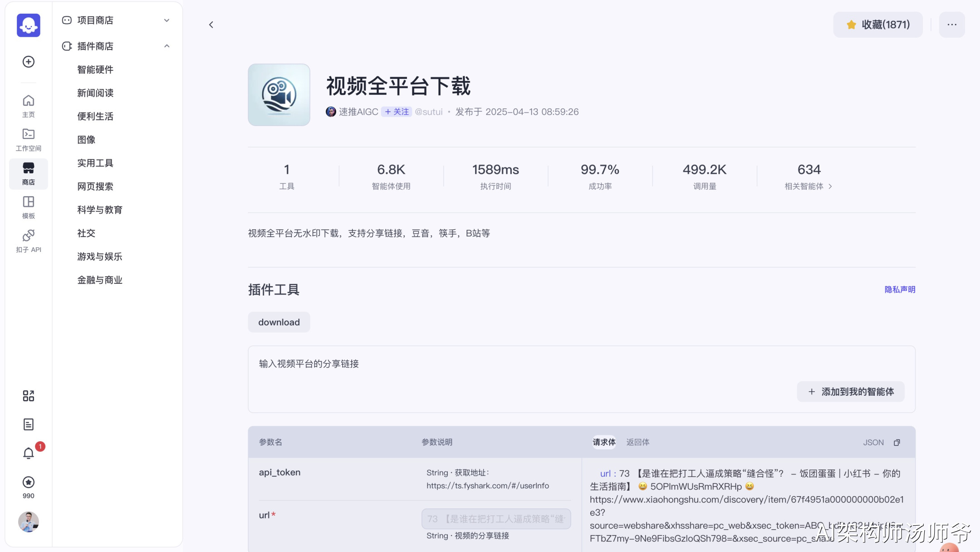Click the plus create icon in sidebar
Screen dimensions: 980x552
point(29,62)
